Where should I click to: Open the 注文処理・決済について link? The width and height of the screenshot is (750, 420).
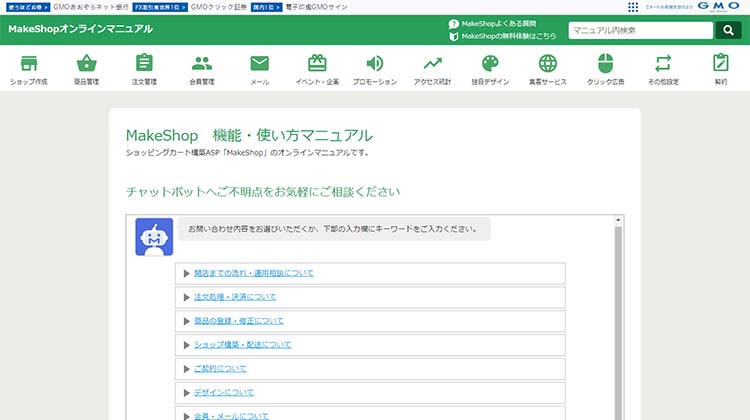235,297
